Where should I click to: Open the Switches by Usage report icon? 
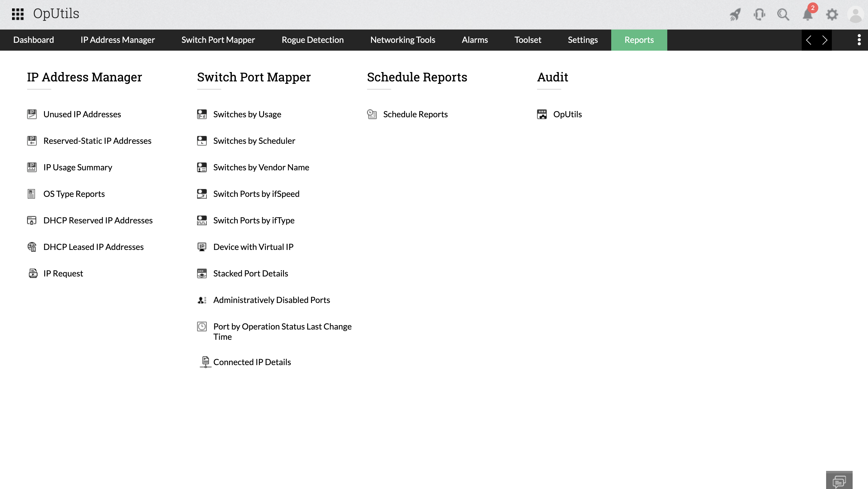(202, 114)
